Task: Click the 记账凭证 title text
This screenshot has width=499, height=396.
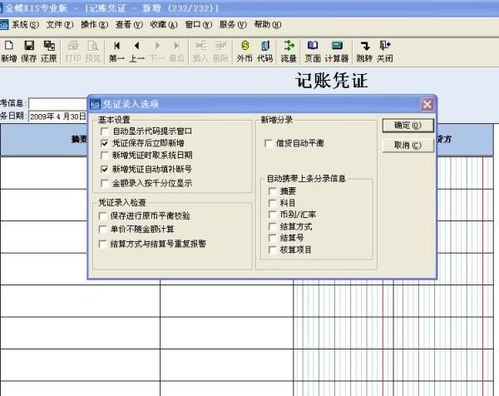Action: pos(332,81)
